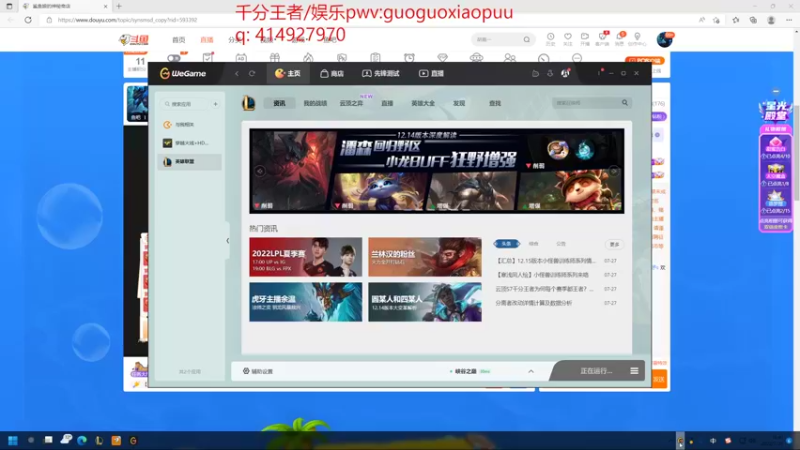Click the WeGame sidebar app search field
Screen dimensions: 800x450
click(x=184, y=104)
